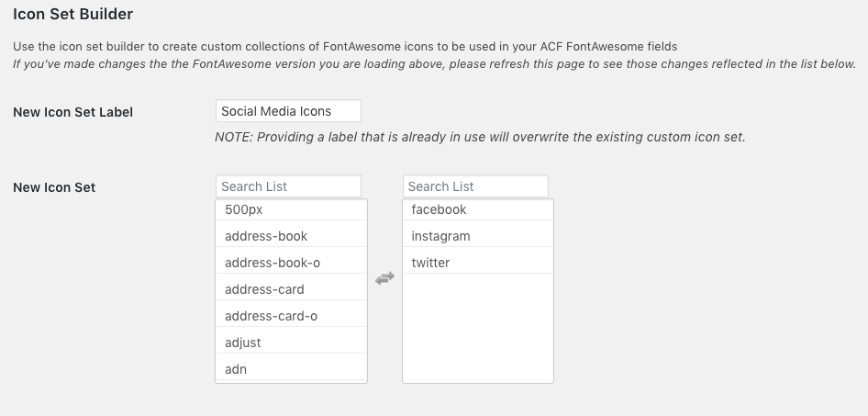
Task: Click the swap arrows icon between lists
Action: coord(384,278)
